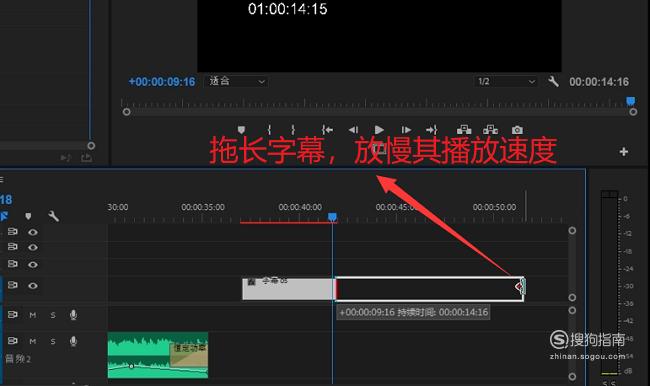Toggle sync lock on the 字幕 05 track

(x=13, y=285)
